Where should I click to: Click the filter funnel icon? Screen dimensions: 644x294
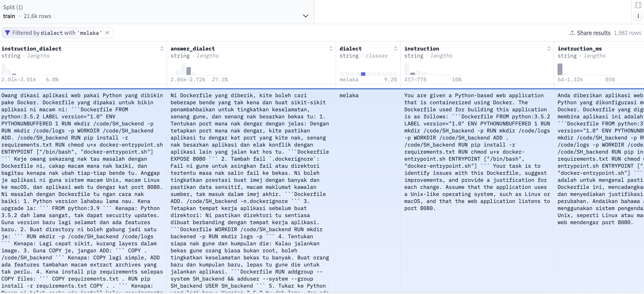[7, 33]
